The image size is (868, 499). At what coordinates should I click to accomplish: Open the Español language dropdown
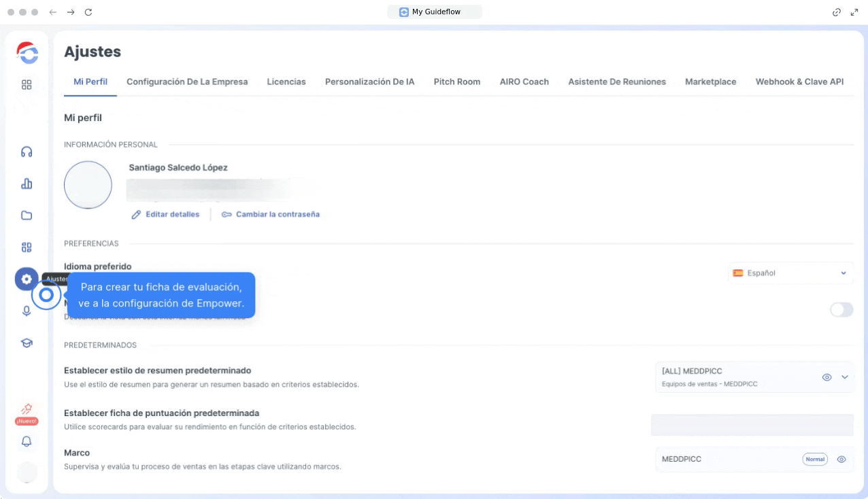click(790, 273)
